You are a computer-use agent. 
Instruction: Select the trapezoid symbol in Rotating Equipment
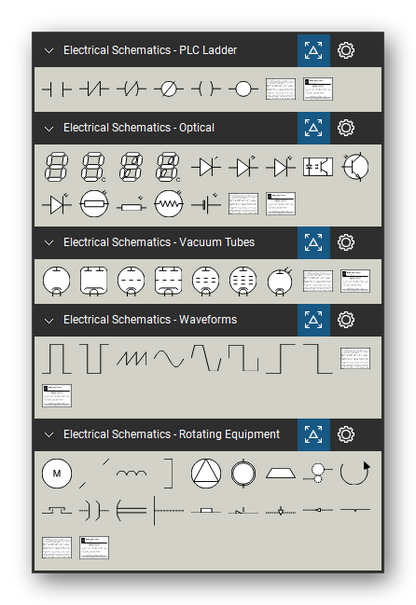[281, 473]
